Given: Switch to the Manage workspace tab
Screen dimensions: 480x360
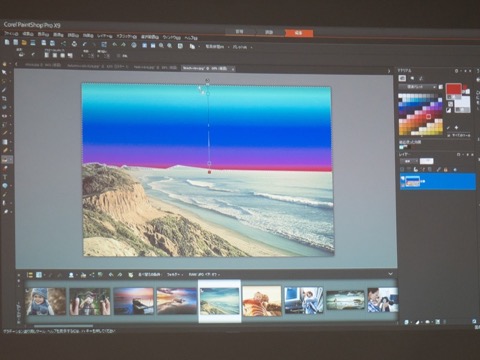Looking at the screenshot, I should [240, 32].
